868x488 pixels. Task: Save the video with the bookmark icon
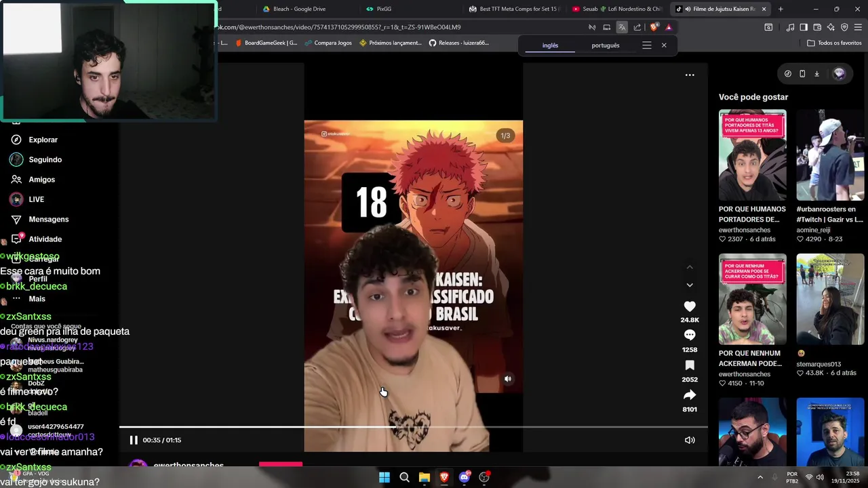point(690,365)
